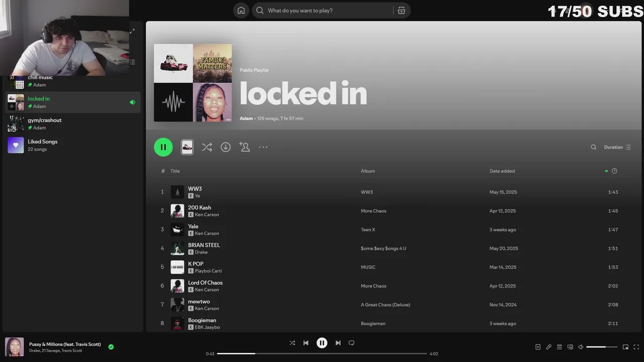The image size is (644, 362).
Task: Open the playlist more options dots
Action: pyautogui.click(x=263, y=147)
